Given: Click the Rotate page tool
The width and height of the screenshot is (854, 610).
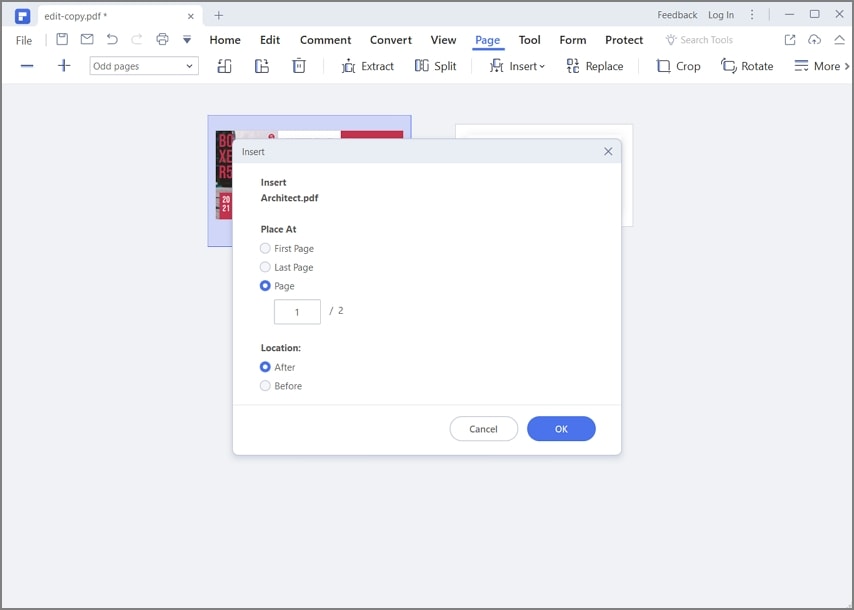Looking at the screenshot, I should click(747, 66).
